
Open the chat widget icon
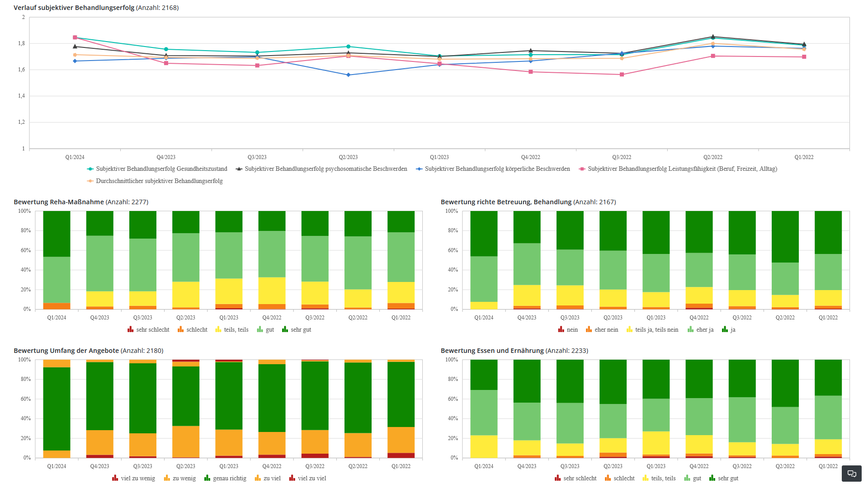[x=852, y=474]
